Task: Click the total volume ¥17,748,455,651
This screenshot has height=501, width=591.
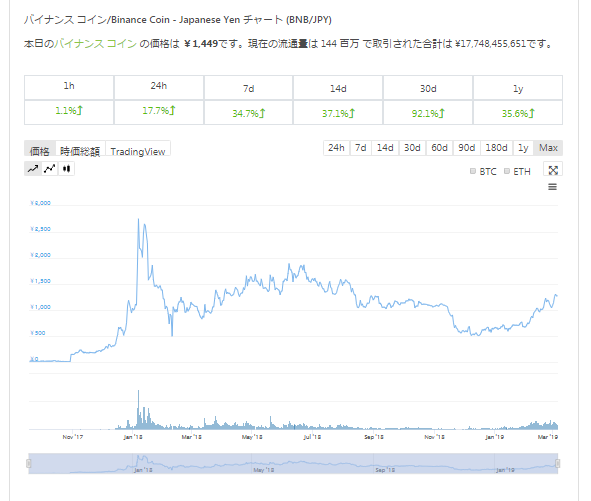Action: pos(490,44)
